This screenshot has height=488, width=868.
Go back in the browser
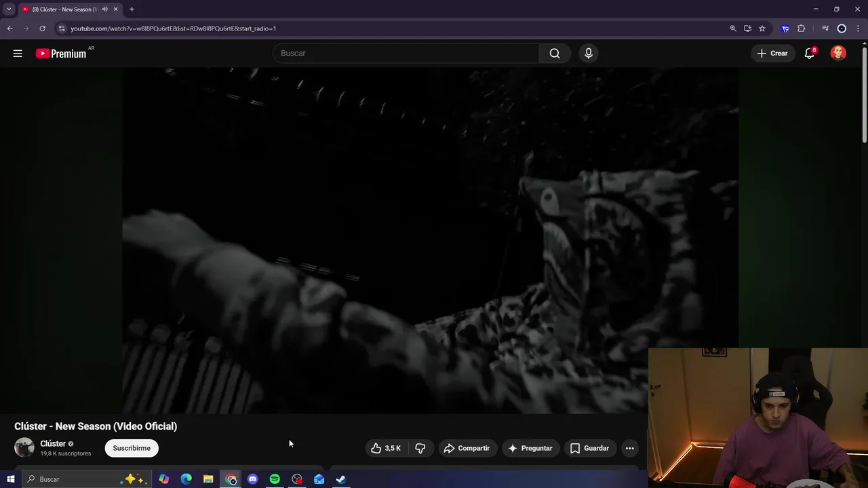[x=9, y=28]
